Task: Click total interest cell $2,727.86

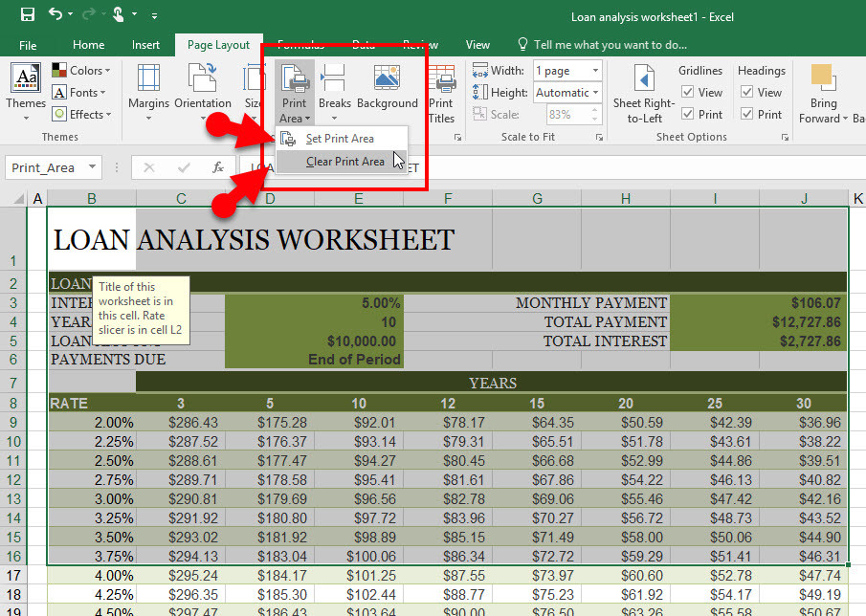Action: (x=758, y=341)
